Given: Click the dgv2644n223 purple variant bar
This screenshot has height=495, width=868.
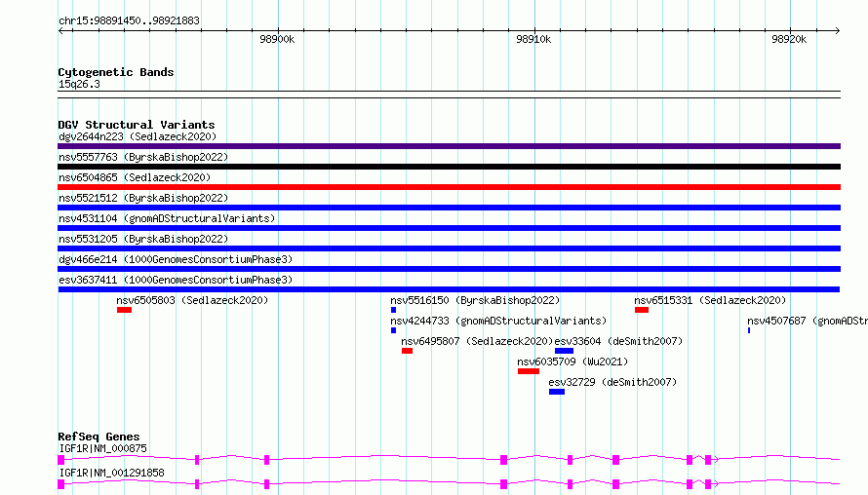Looking at the screenshot, I should 449,146.
